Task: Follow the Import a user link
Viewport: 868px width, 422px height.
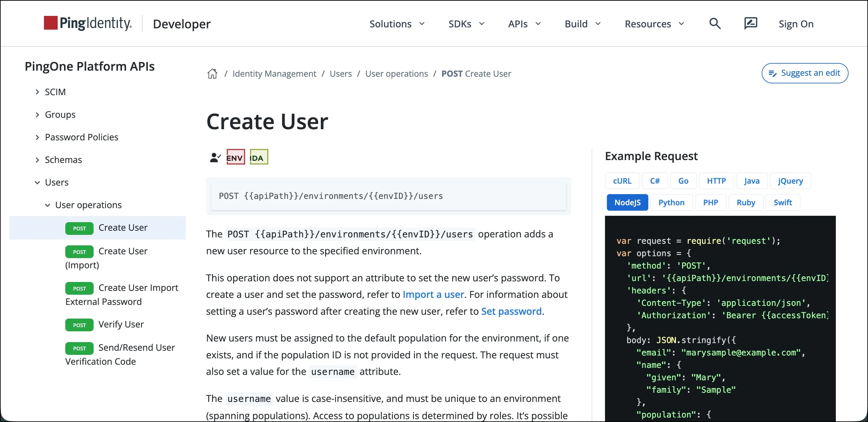Action: click(433, 294)
